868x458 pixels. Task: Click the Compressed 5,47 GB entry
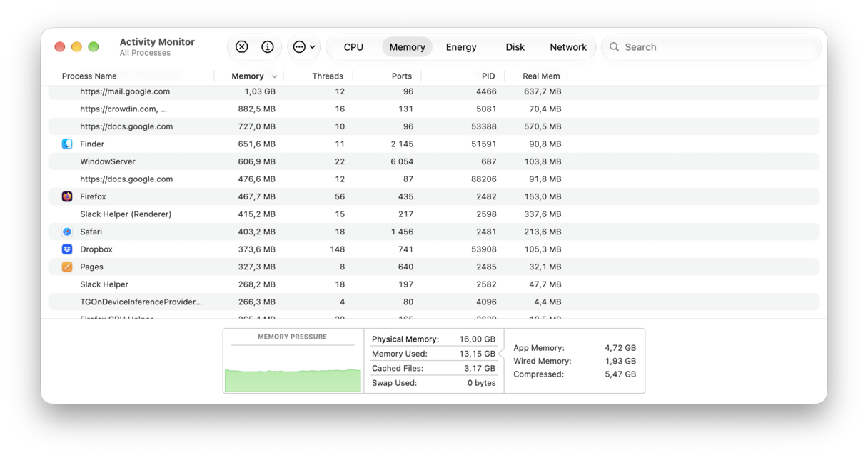(575, 374)
